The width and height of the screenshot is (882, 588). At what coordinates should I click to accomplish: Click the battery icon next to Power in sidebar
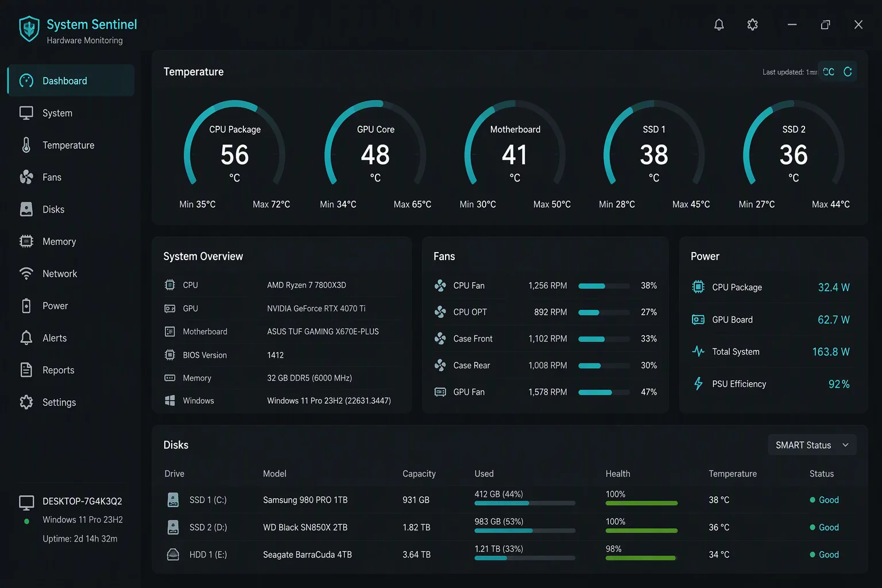coord(26,306)
